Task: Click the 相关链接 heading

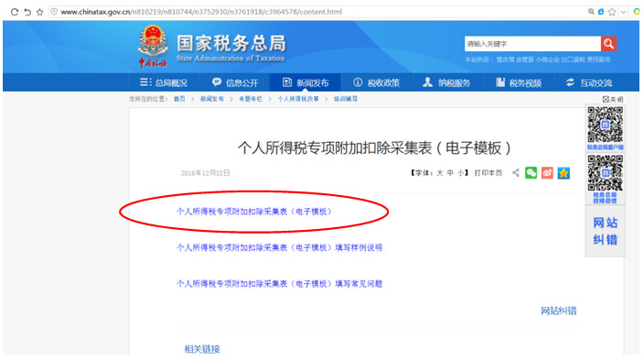Action: [202, 349]
